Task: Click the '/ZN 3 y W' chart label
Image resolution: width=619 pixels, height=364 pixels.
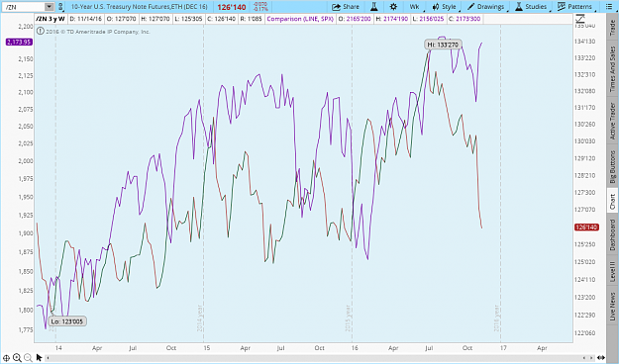Action: pyautogui.click(x=51, y=19)
